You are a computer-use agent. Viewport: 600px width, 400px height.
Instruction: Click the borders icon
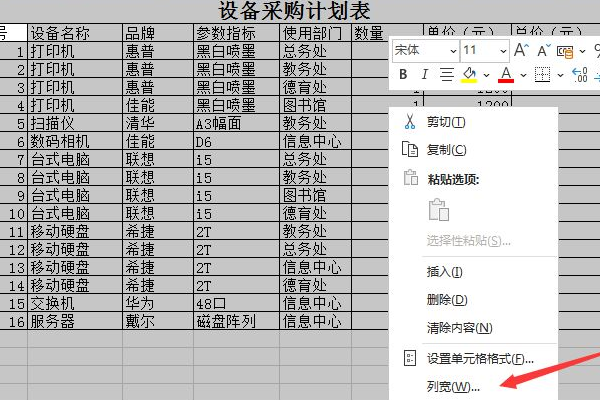542,75
